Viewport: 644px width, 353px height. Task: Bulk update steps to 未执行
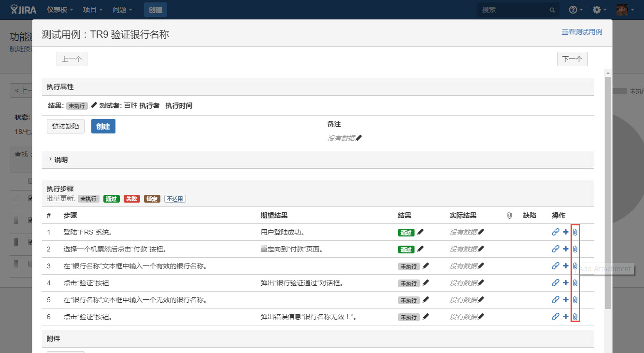89,199
